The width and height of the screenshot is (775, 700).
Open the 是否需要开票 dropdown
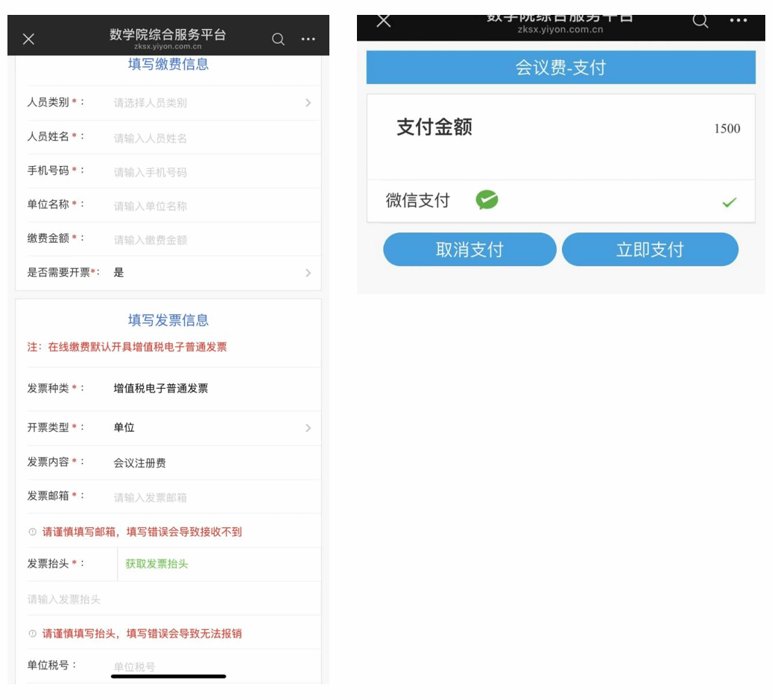click(x=308, y=273)
